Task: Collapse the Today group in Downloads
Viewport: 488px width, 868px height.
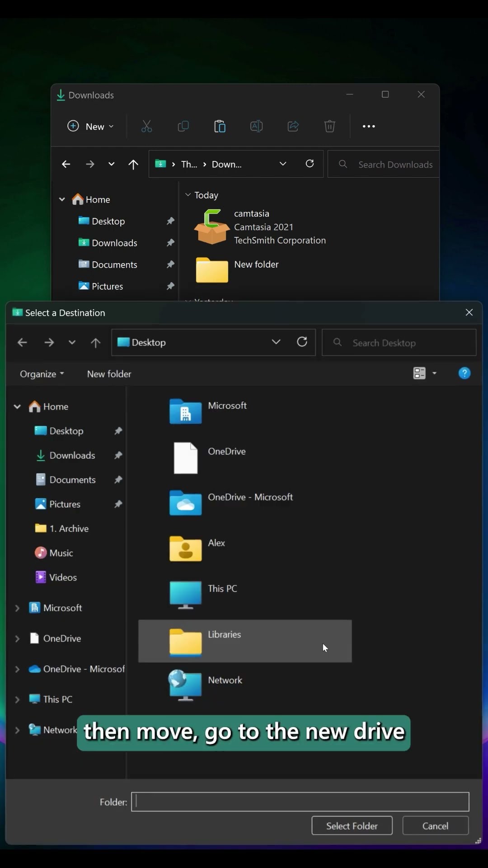Action: [x=188, y=195]
